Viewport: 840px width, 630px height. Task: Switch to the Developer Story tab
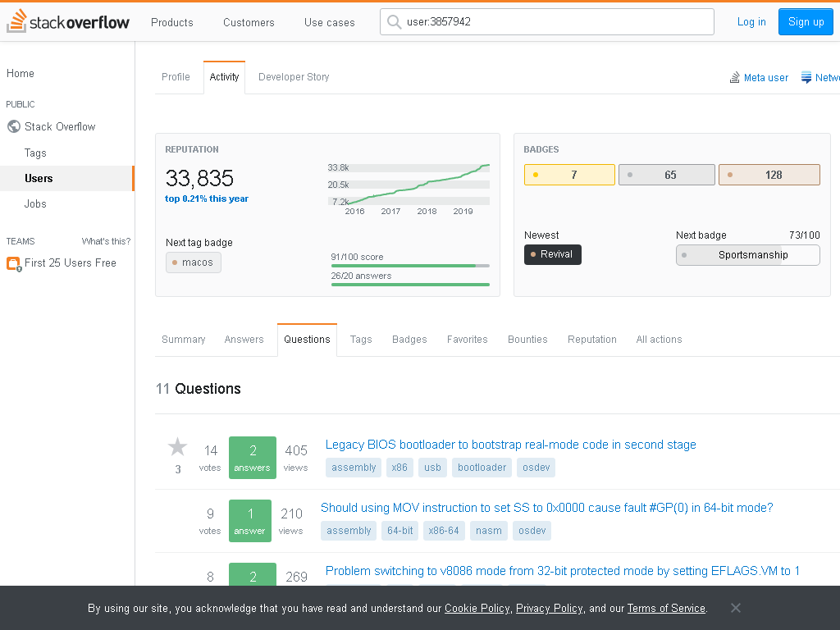click(294, 77)
